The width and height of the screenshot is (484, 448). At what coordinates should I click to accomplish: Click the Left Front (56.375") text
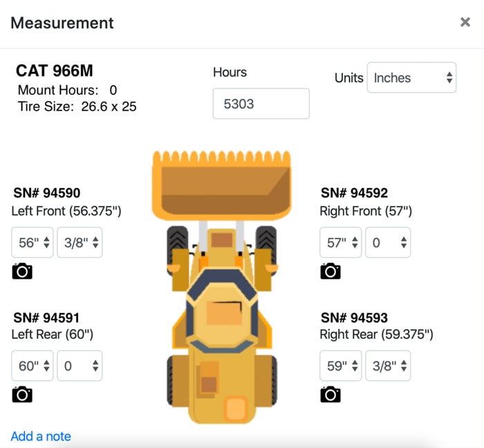pos(66,212)
